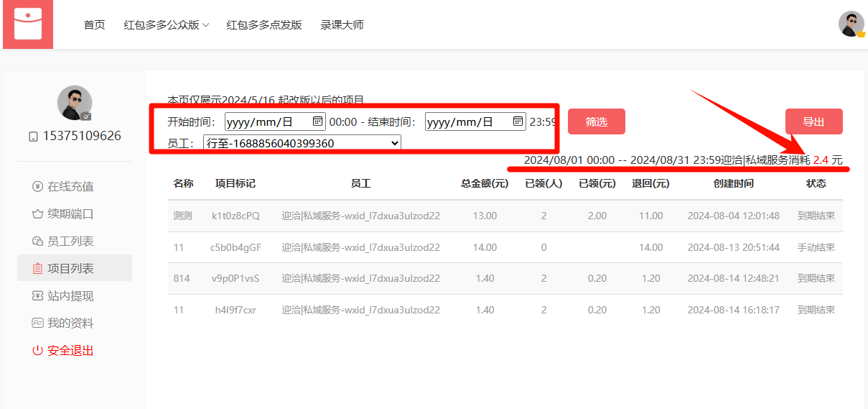Image resolution: width=868 pixels, height=409 pixels.
Task: Click the camera icon on profile photo
Action: (86, 116)
